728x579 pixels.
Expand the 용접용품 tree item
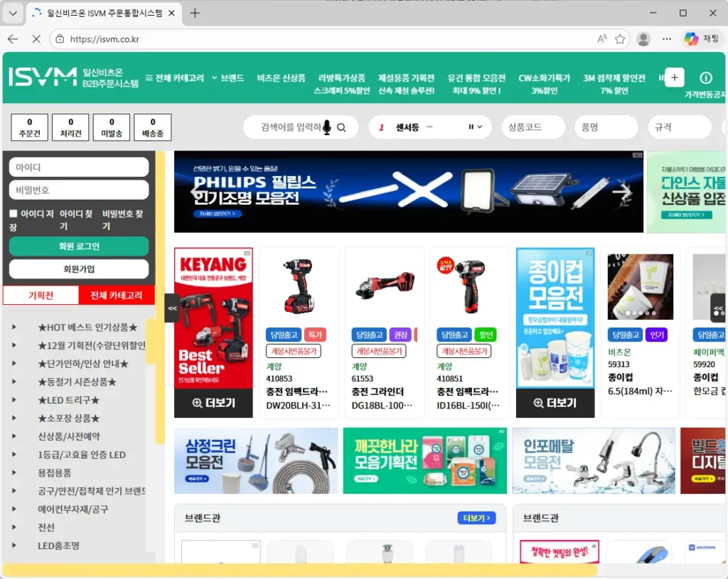(15, 473)
